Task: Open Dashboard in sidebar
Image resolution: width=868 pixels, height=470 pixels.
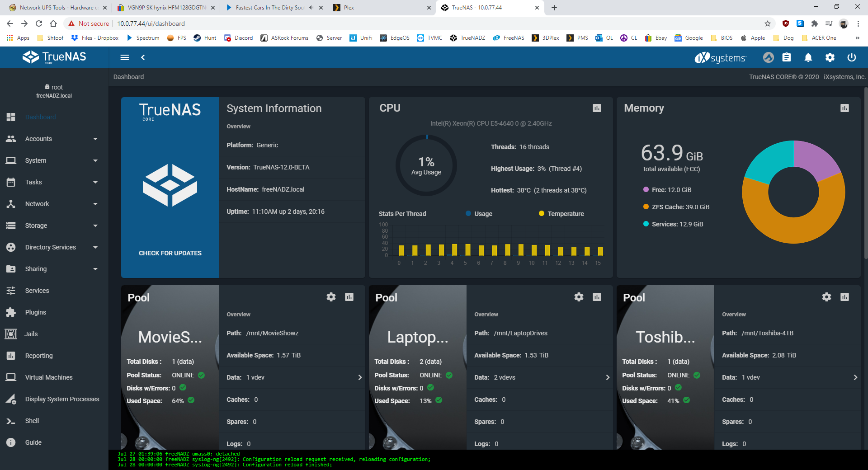Action: pos(54,117)
